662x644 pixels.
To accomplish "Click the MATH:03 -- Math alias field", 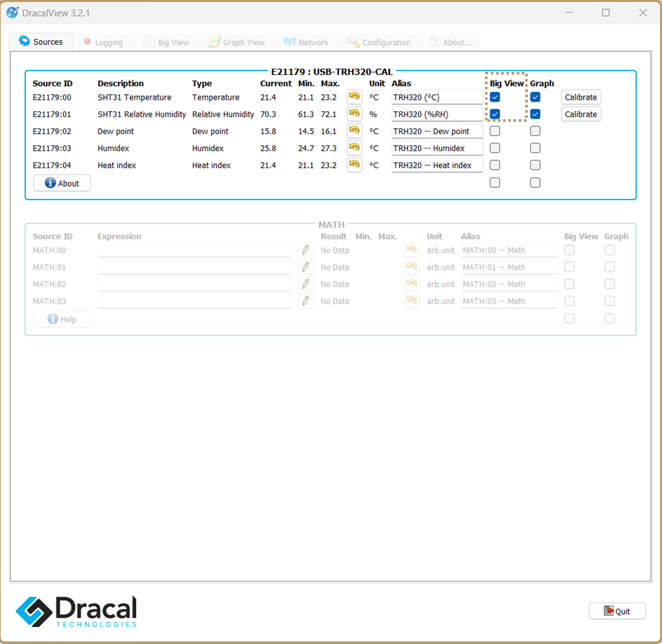I will (x=509, y=301).
